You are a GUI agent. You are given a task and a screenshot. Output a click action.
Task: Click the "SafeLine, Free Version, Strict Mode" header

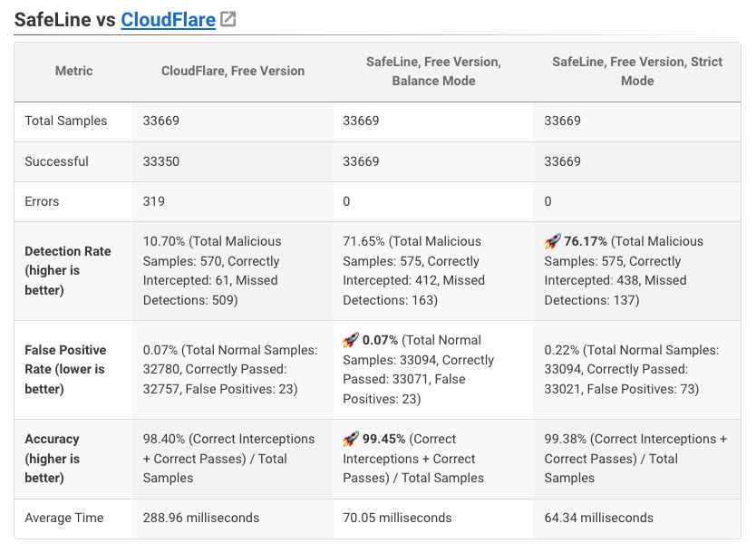point(637,71)
